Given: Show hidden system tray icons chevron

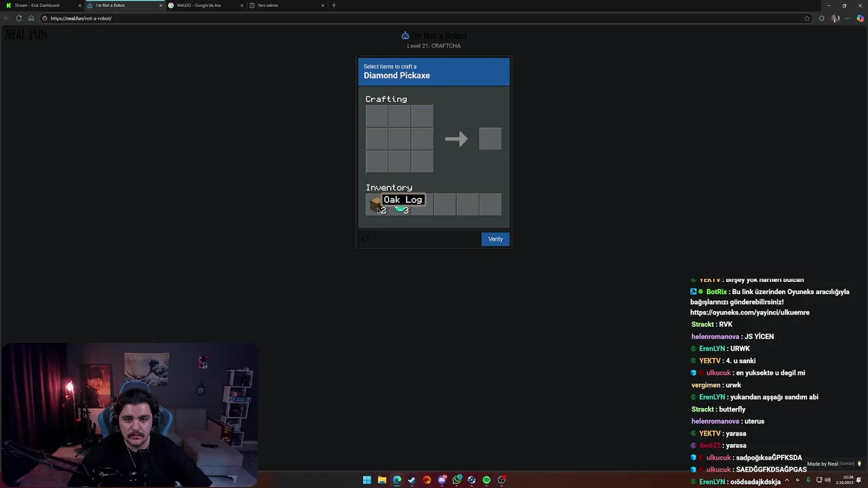Looking at the screenshot, I should [787, 480].
